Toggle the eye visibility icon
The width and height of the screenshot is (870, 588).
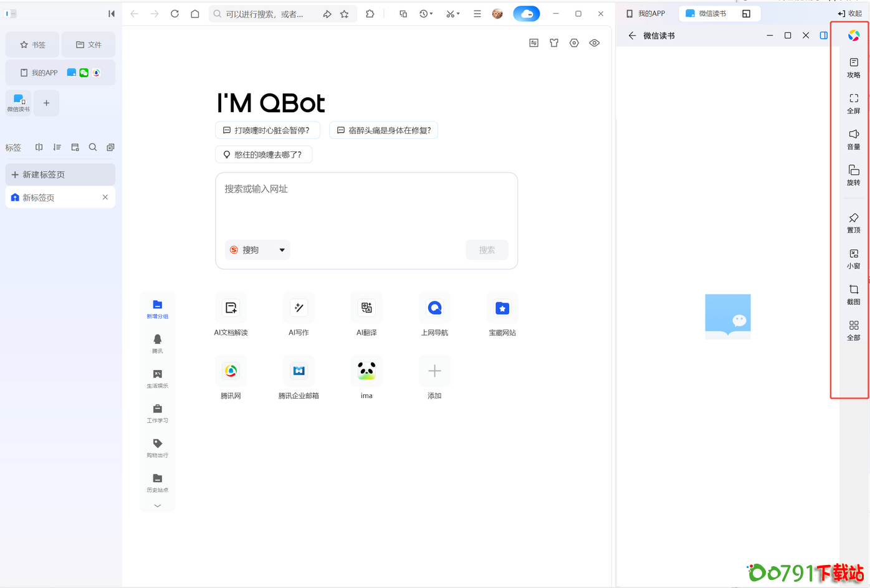point(594,43)
